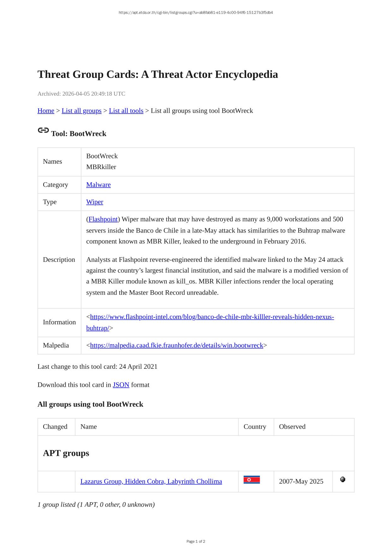Open the Wiper type link

click(x=95, y=202)
